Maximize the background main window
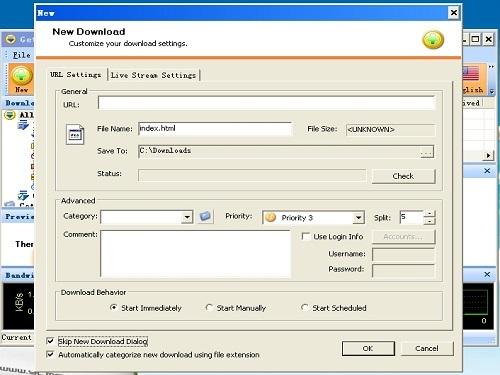Image resolution: width=500 pixels, height=375 pixels. click(476, 39)
